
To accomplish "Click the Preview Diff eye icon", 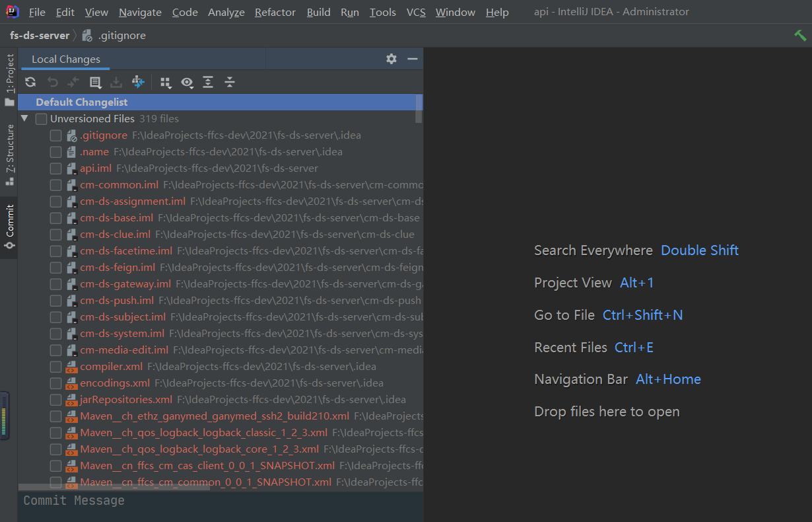I will coord(187,82).
